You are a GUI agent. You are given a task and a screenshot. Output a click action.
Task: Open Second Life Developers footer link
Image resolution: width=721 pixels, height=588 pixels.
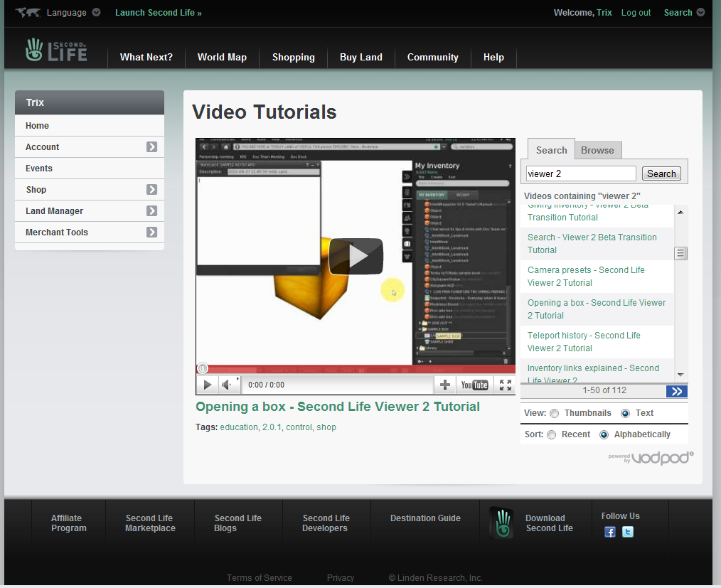[326, 523]
